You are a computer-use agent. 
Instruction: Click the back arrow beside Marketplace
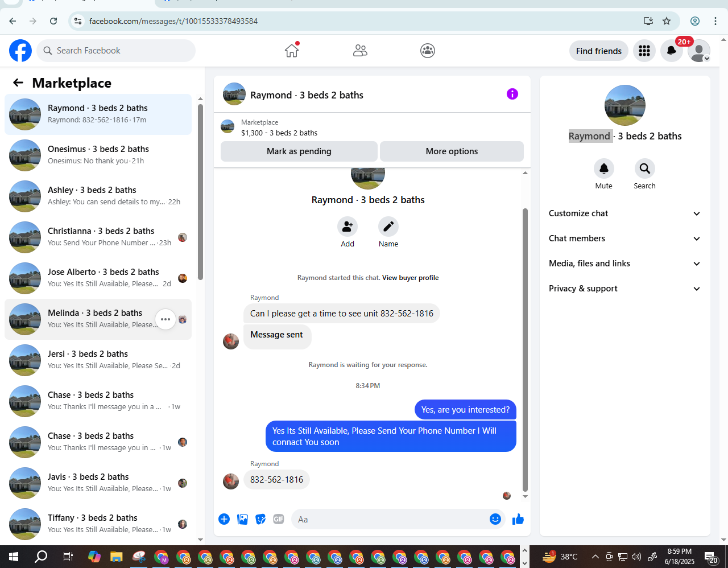click(18, 83)
